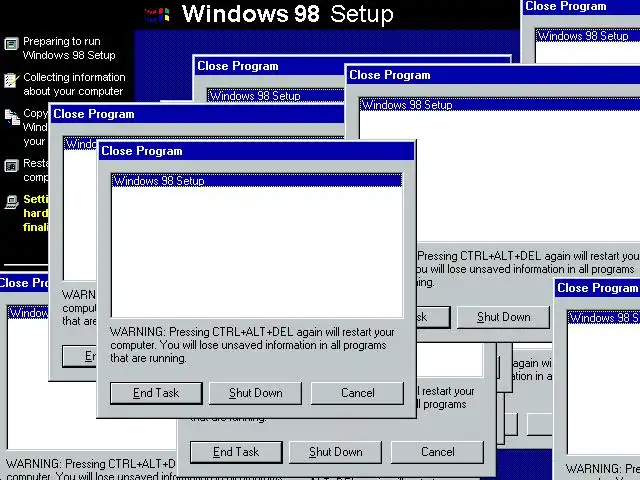The width and height of the screenshot is (640, 480).
Task: Click the computer icon beside the yellow Setting up step
Action: 11,202
